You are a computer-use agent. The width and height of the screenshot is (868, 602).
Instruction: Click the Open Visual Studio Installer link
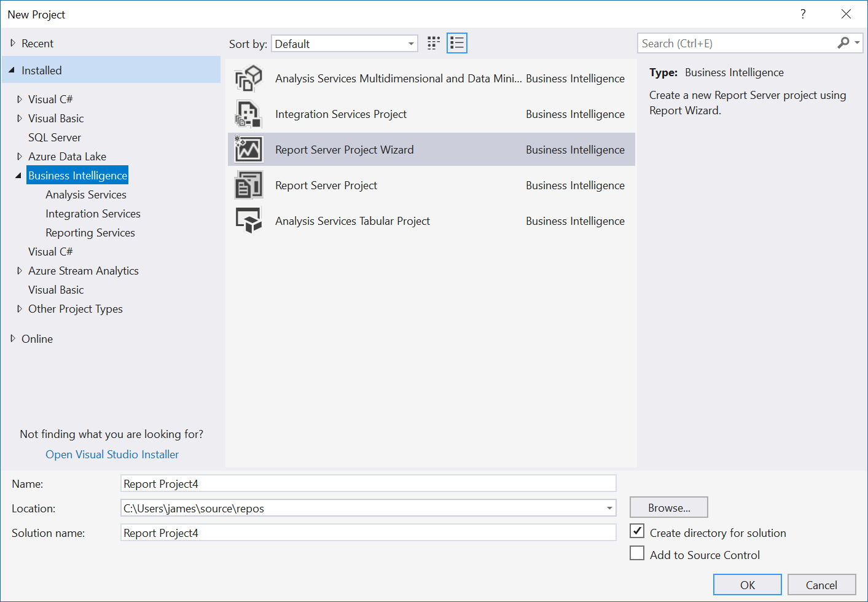(112, 455)
